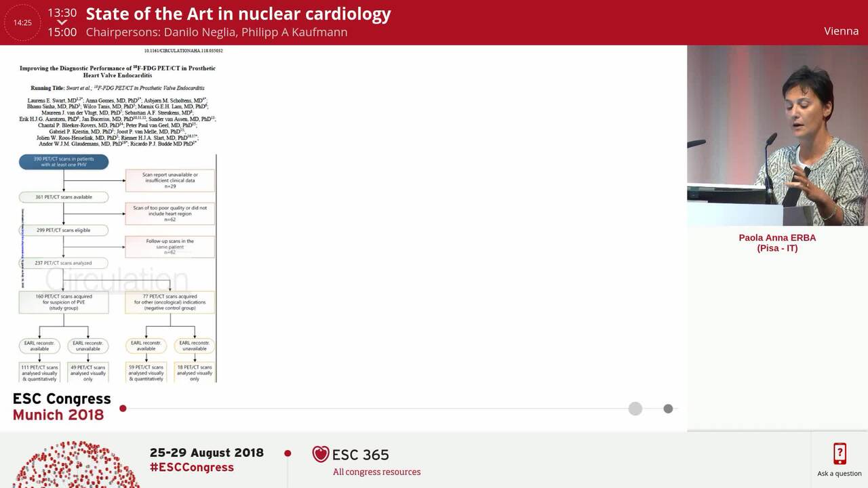Jump to the small dark timeline marker
The height and width of the screenshot is (488, 868).
[x=668, y=408]
